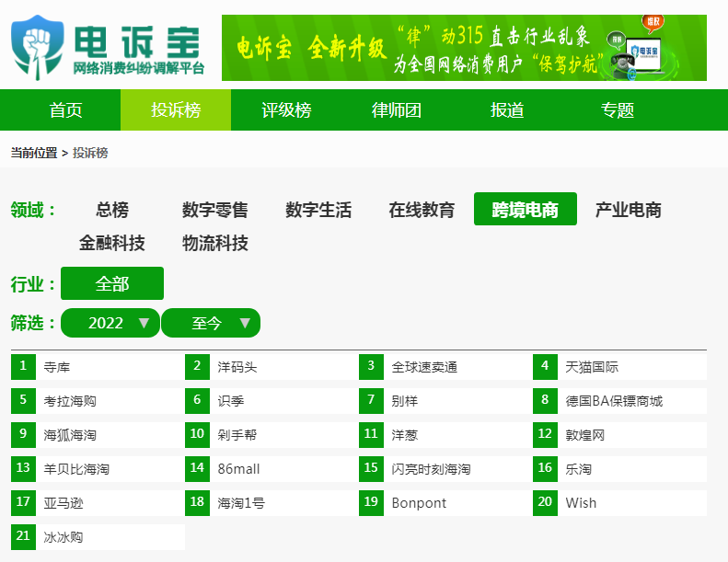Click the green rank badge number 10
This screenshot has height=562, width=728.
point(197,435)
